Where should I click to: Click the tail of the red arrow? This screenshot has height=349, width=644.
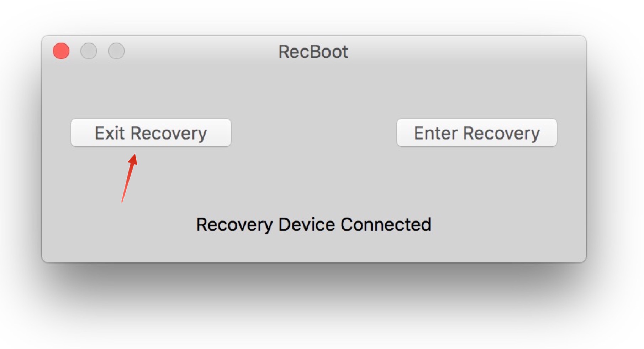(122, 202)
